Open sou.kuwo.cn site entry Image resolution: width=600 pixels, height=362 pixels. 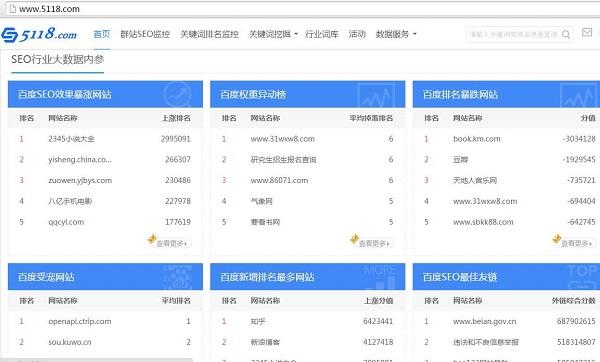[70, 342]
